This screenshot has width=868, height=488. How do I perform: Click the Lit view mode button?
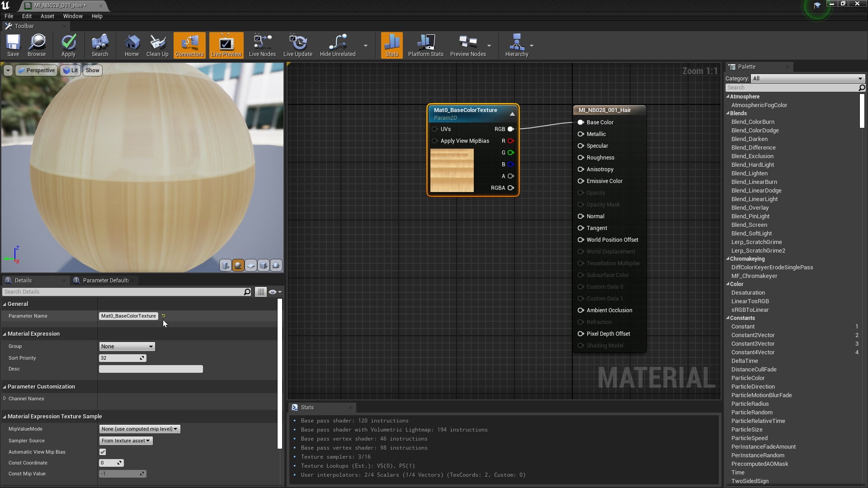point(71,70)
